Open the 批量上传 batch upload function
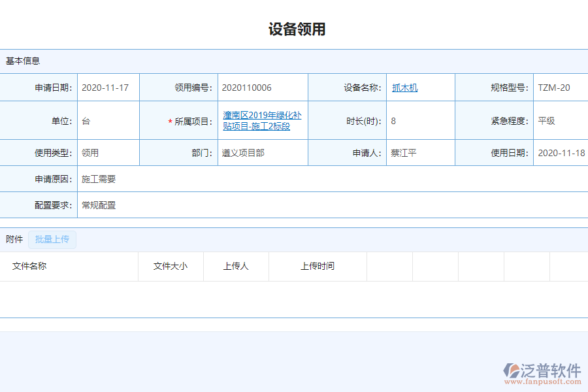588x392 pixels. [52, 239]
